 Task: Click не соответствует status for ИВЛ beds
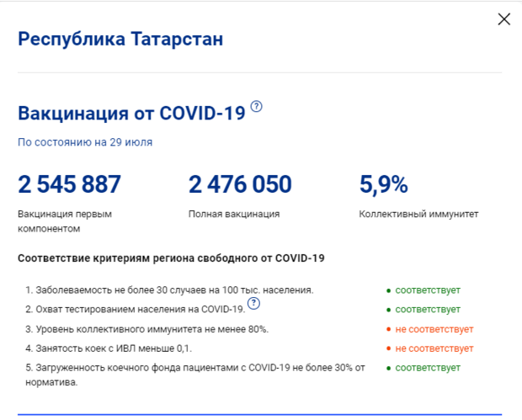pyautogui.click(x=434, y=348)
